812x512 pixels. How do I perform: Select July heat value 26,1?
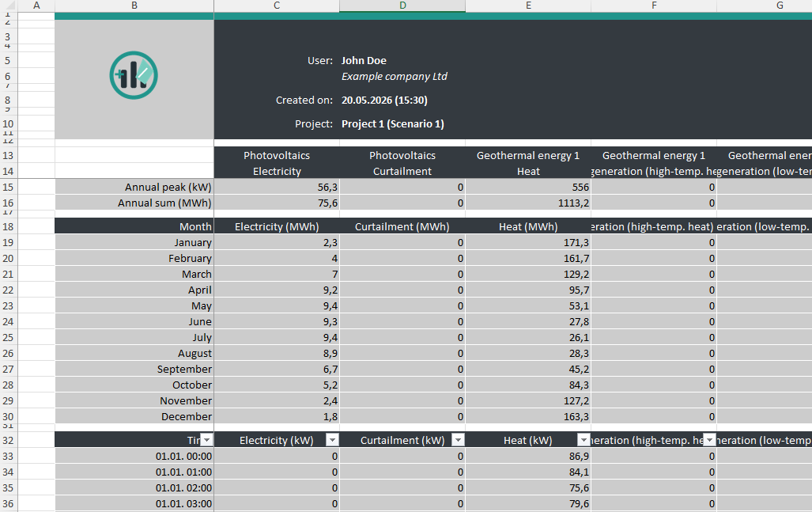[x=528, y=337]
